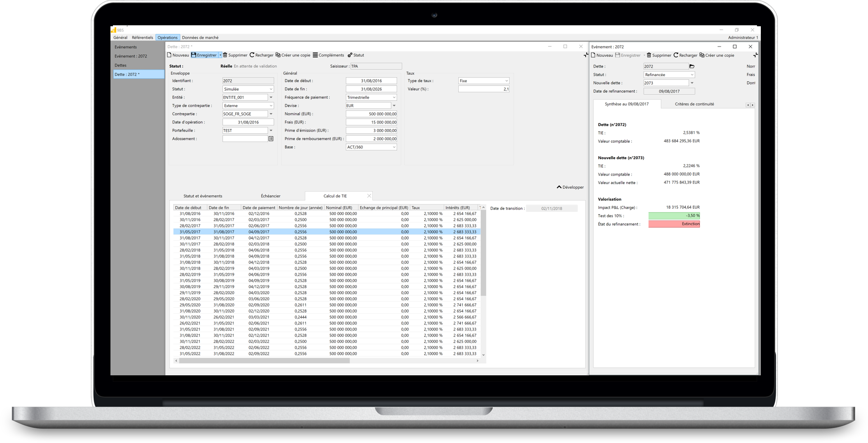Image resolution: width=868 pixels, height=443 pixels.
Task: Select the row starting 31/05/2017
Action: click(327, 232)
